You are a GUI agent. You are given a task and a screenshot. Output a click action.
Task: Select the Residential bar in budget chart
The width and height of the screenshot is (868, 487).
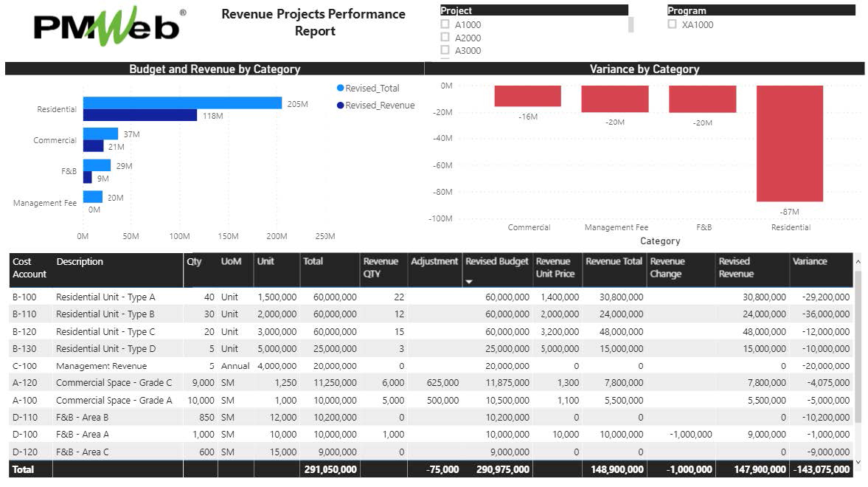pyautogui.click(x=184, y=103)
